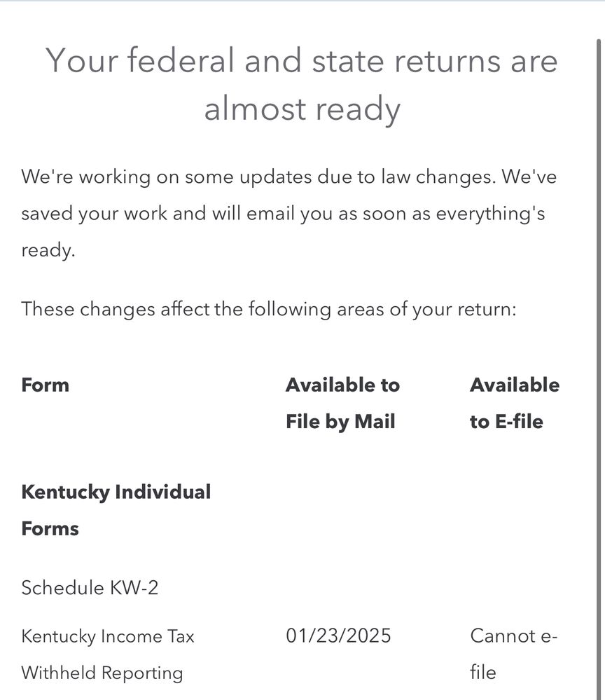This screenshot has height=700, width=605.
Task: Click the bold 'Forms' heading line
Action: coord(50,529)
